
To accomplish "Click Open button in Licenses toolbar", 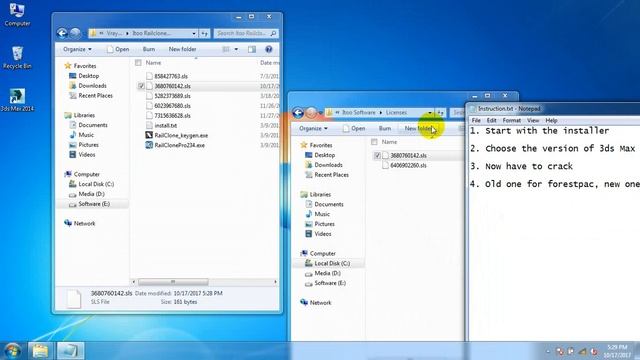I will (354, 129).
